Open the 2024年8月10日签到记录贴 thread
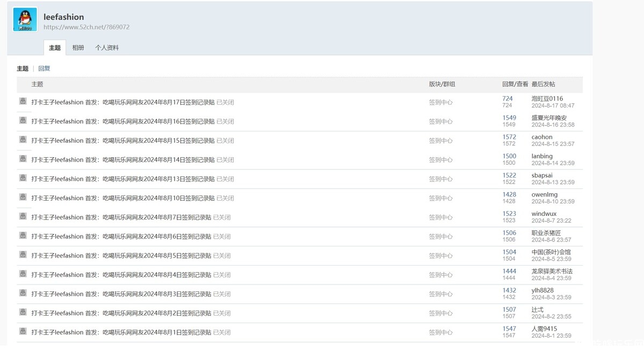644x351 pixels. pyautogui.click(x=123, y=198)
